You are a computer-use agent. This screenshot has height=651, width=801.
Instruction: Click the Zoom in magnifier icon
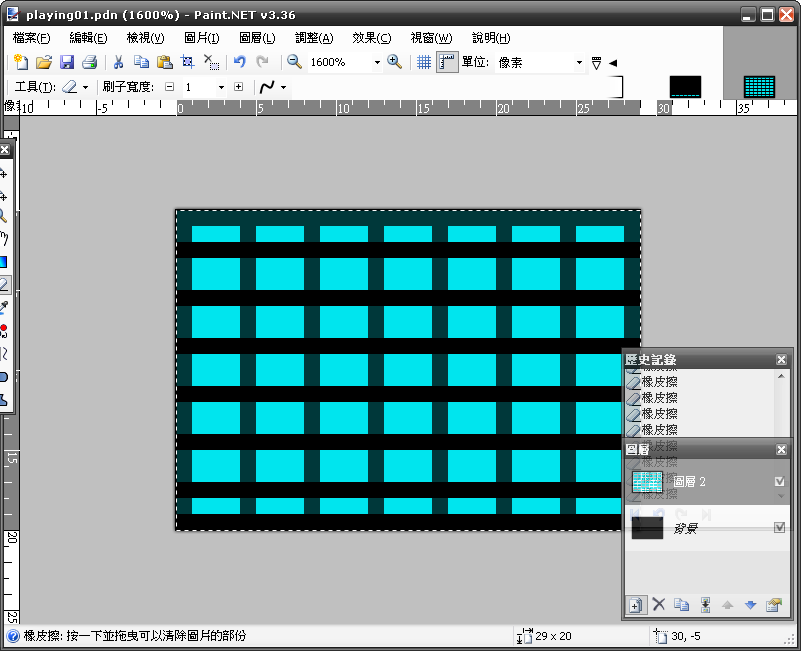point(395,62)
